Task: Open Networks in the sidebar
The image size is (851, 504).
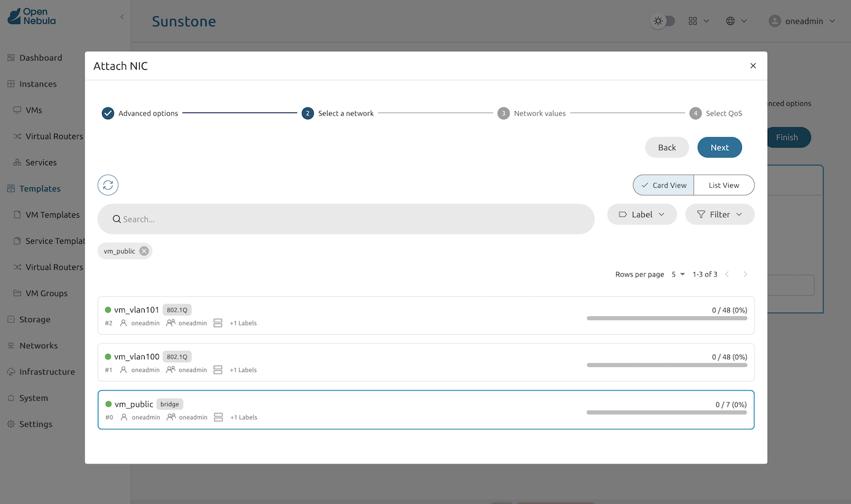Action: [38, 345]
